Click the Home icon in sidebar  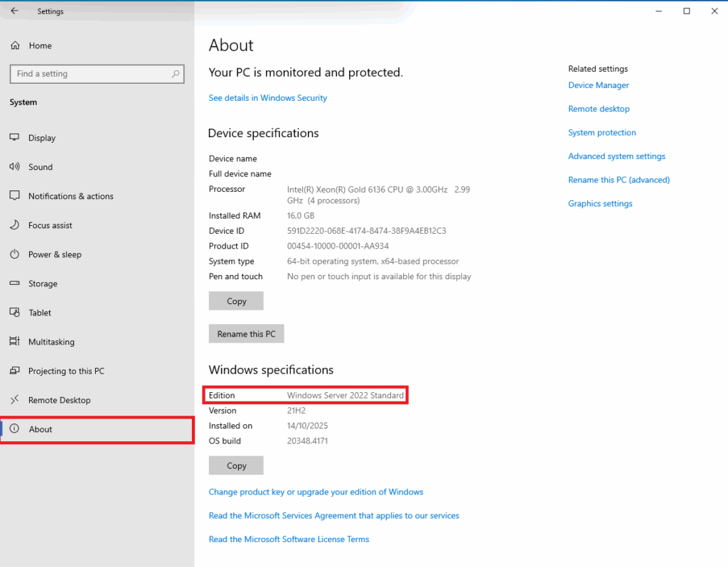(15, 45)
